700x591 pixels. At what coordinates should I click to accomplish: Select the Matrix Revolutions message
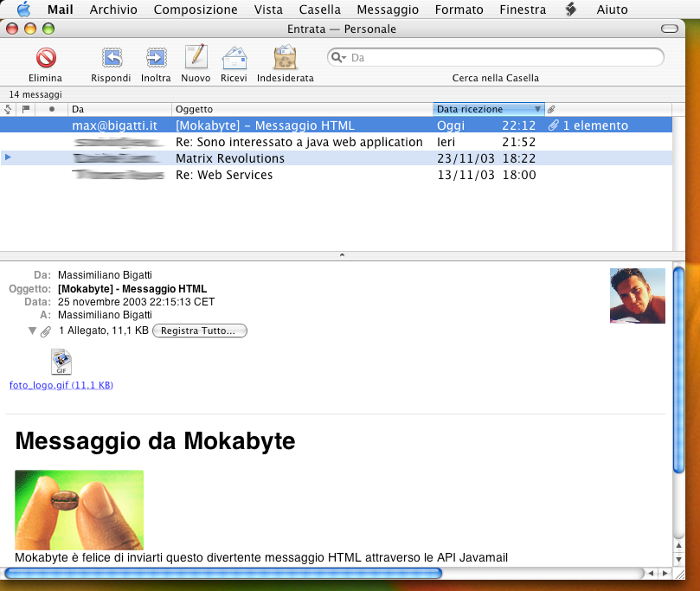pyautogui.click(x=336, y=158)
